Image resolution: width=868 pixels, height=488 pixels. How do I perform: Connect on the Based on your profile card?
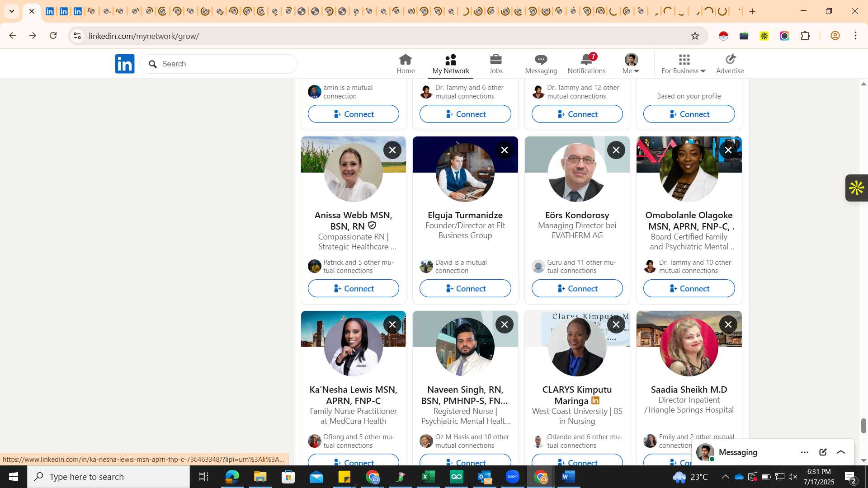click(689, 114)
